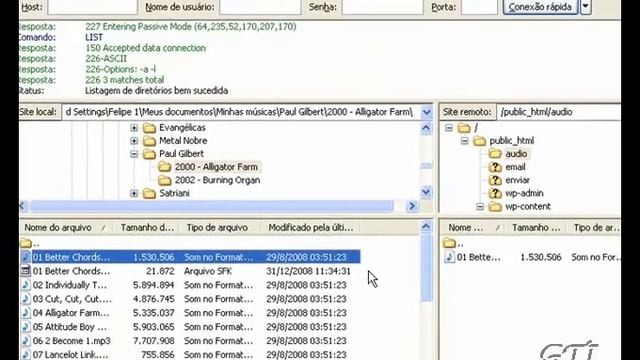Collapse the wp-content remote node

[x=480, y=207]
